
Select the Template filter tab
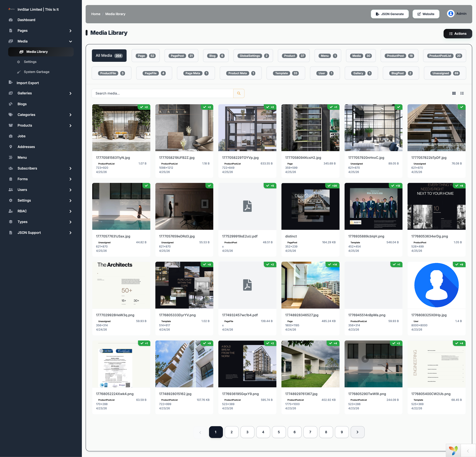286,73
